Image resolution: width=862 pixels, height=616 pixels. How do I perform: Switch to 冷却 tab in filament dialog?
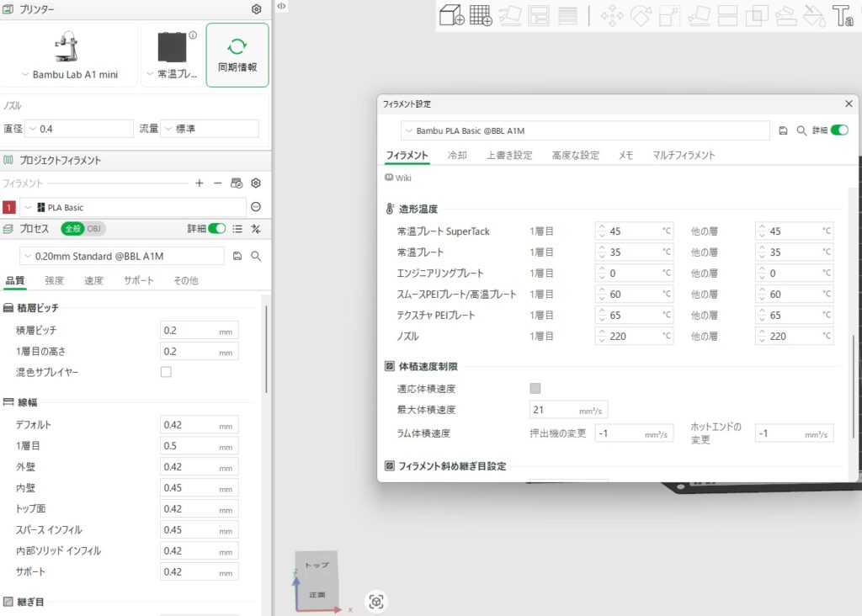pos(457,155)
